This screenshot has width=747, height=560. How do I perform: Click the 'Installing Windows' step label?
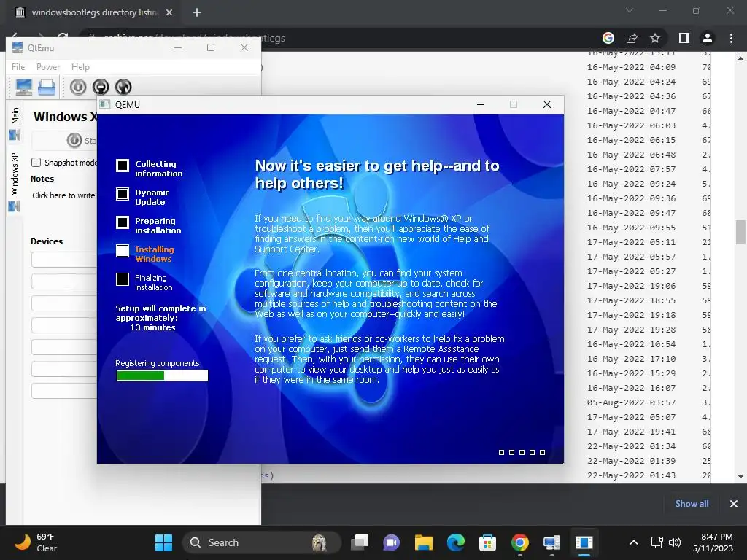[155, 254]
